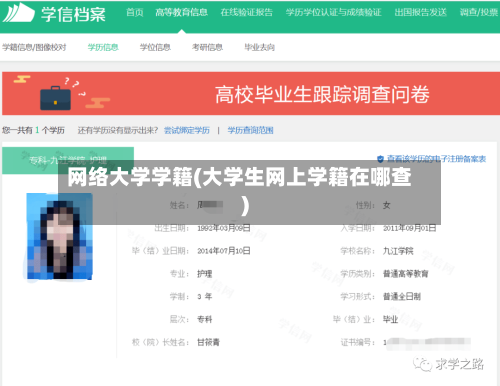Click the 学信档案 logo icon

click(18, 13)
